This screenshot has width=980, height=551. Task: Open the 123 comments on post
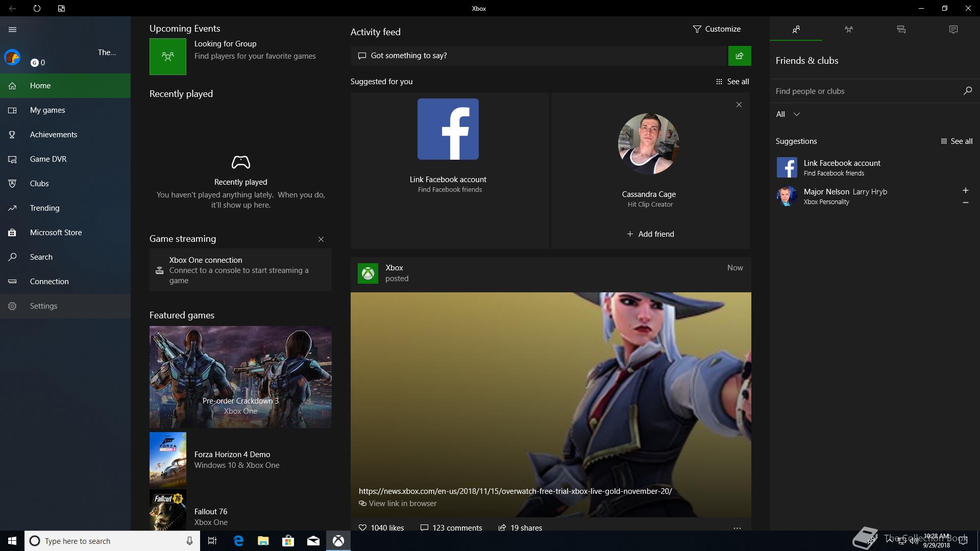[x=451, y=528]
